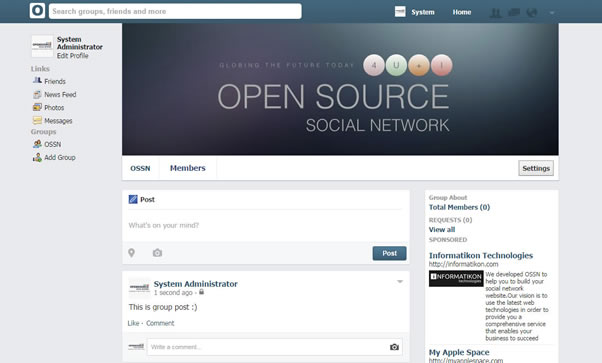602x363 pixels.
Task: Open notifications globe icon in top bar
Action: point(532,13)
